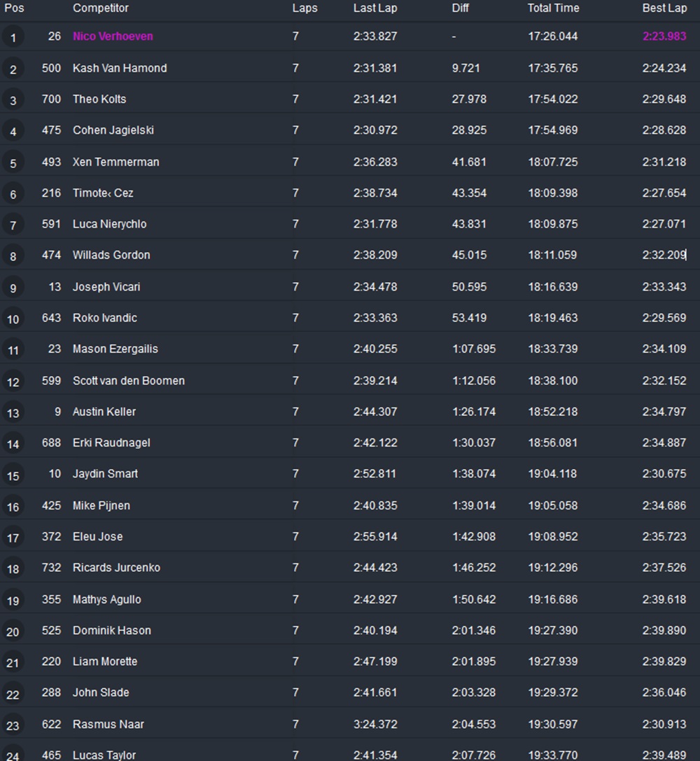Open leader Nico Verhoeven's name
The width and height of the screenshot is (700, 761).
[113, 36]
